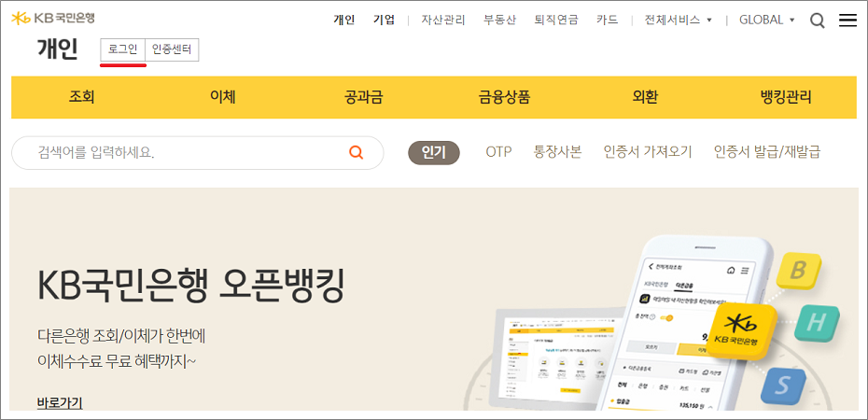Image resolution: width=868 pixels, height=420 pixels.
Task: Click the 이체수수료 무료 혜택까지~ text
Action: tap(117, 361)
